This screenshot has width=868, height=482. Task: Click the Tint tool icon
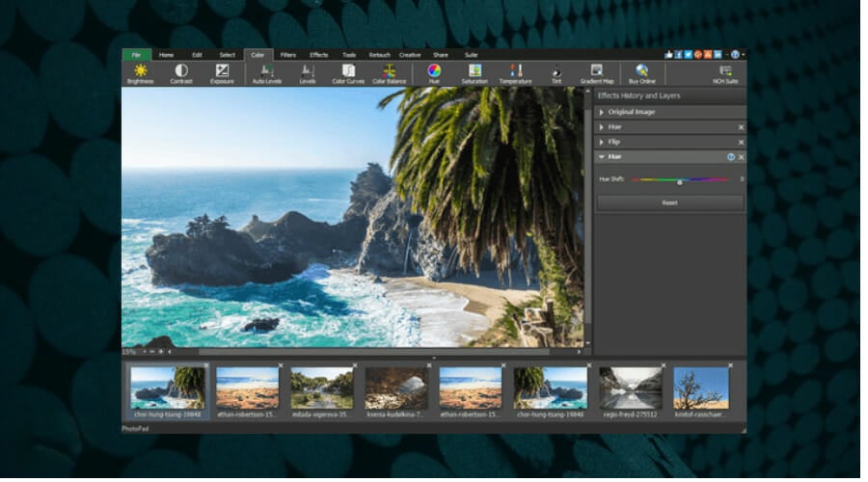(x=556, y=73)
